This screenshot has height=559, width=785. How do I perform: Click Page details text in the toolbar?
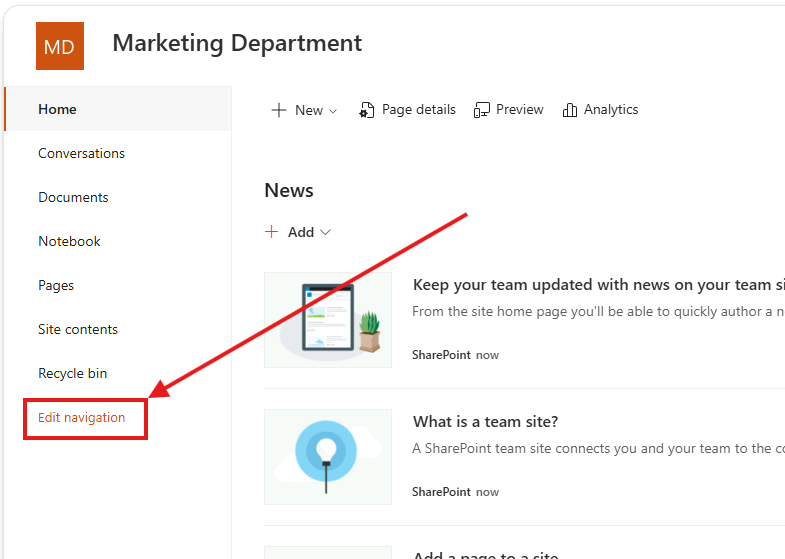[419, 110]
